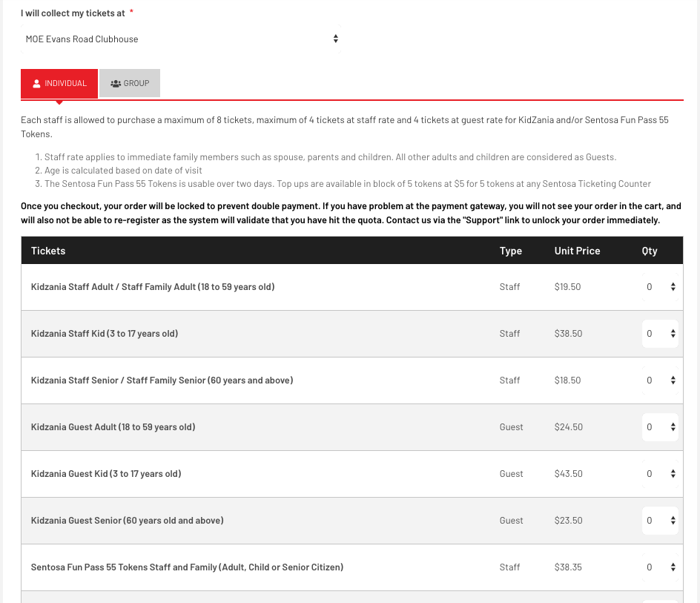Viewport: 700px width, 603px height.
Task: Select Kidzania Staff Senior ticket name
Action: coord(162,380)
